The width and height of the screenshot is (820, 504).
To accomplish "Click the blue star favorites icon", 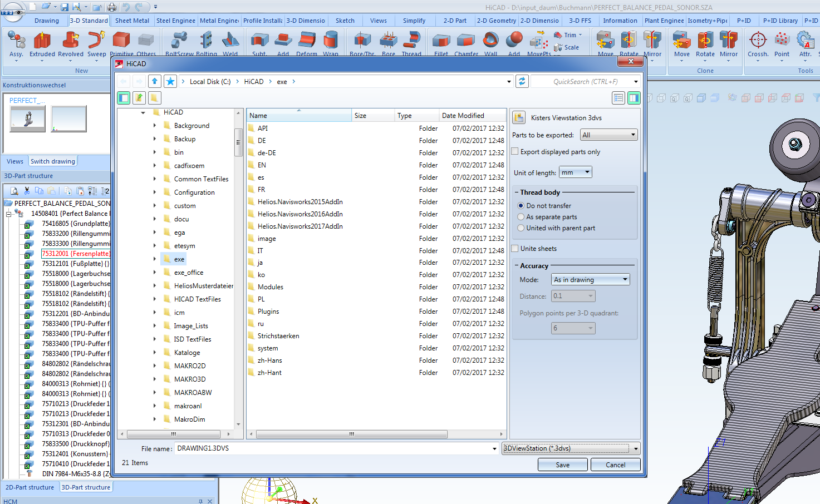I will [170, 81].
